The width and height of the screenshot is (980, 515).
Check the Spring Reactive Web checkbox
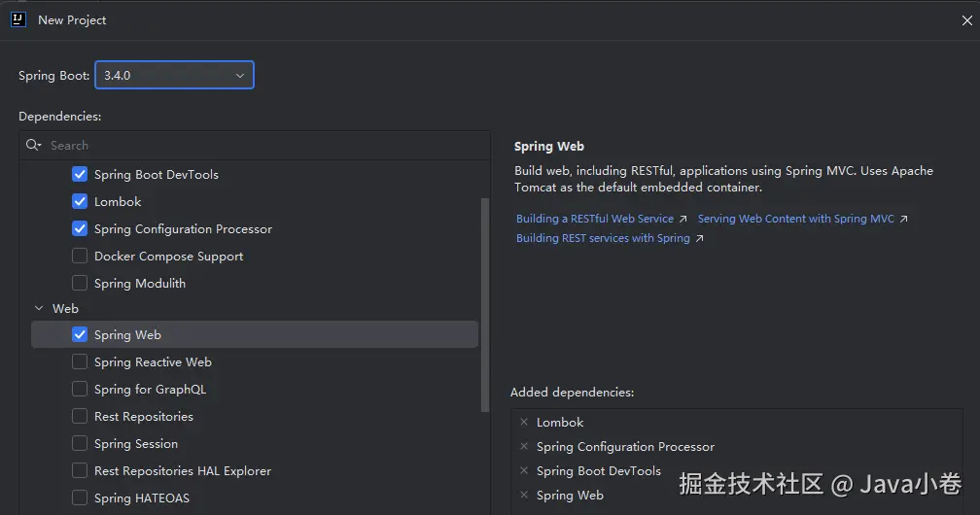(x=80, y=362)
